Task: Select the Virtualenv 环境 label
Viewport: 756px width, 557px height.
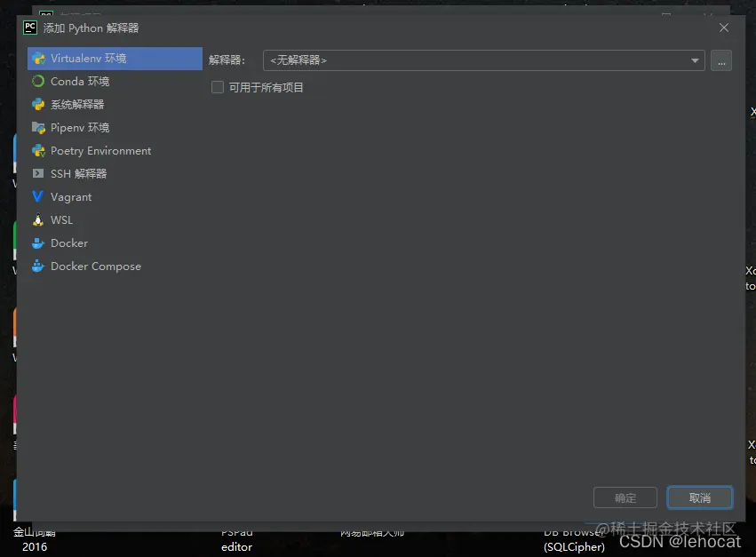Action: 89,59
